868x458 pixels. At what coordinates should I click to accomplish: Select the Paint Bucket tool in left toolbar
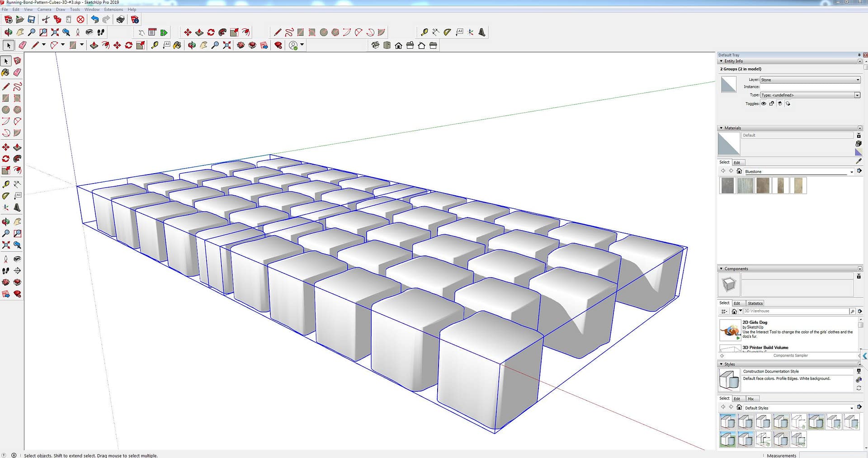coord(5,72)
